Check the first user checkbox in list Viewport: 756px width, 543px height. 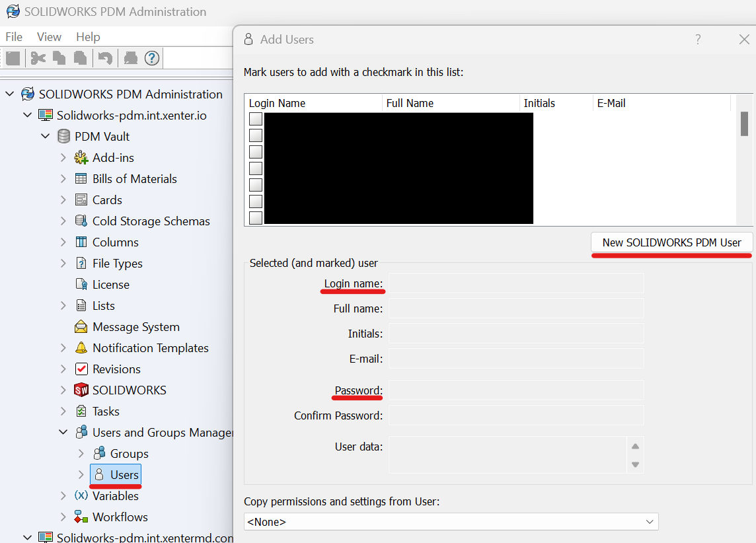[x=256, y=119]
